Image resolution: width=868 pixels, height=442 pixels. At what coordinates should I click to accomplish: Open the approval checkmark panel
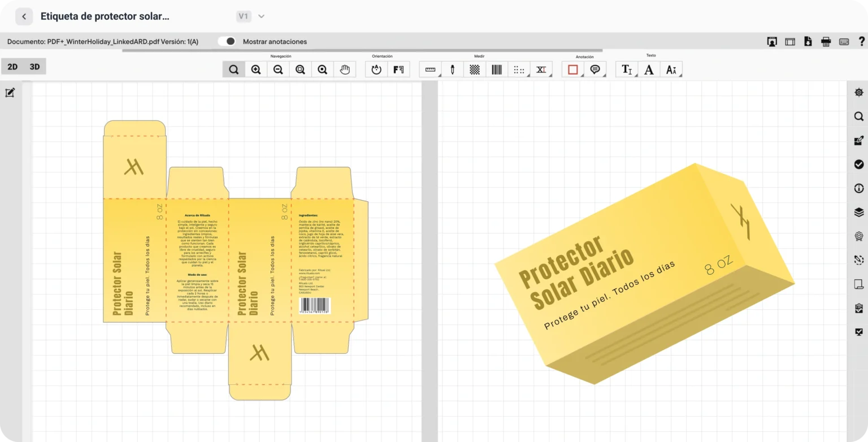(x=858, y=164)
